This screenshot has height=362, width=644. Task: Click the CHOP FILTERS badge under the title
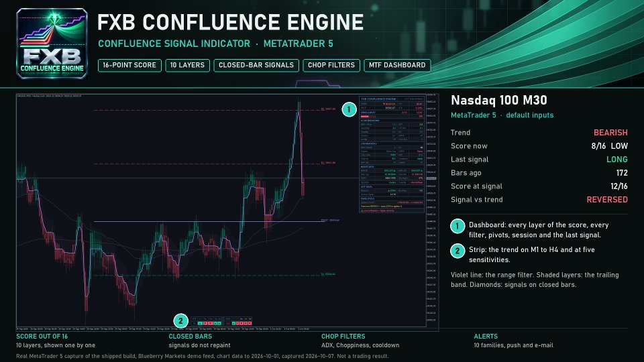pyautogui.click(x=331, y=65)
